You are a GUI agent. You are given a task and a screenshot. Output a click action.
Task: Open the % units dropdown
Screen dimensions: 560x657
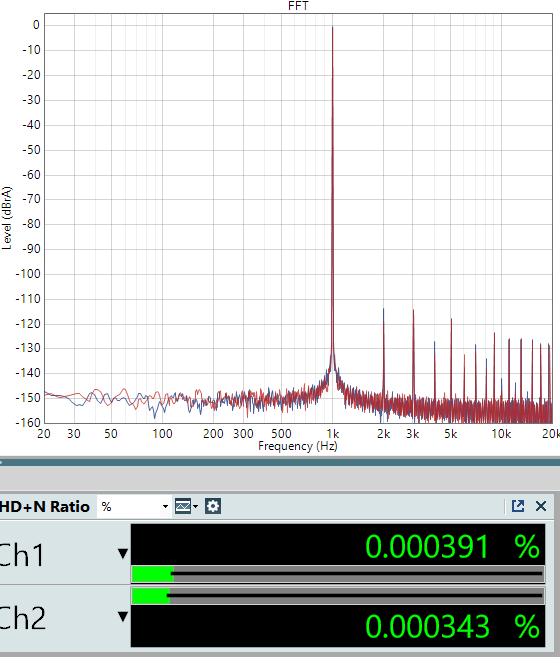coord(134,507)
